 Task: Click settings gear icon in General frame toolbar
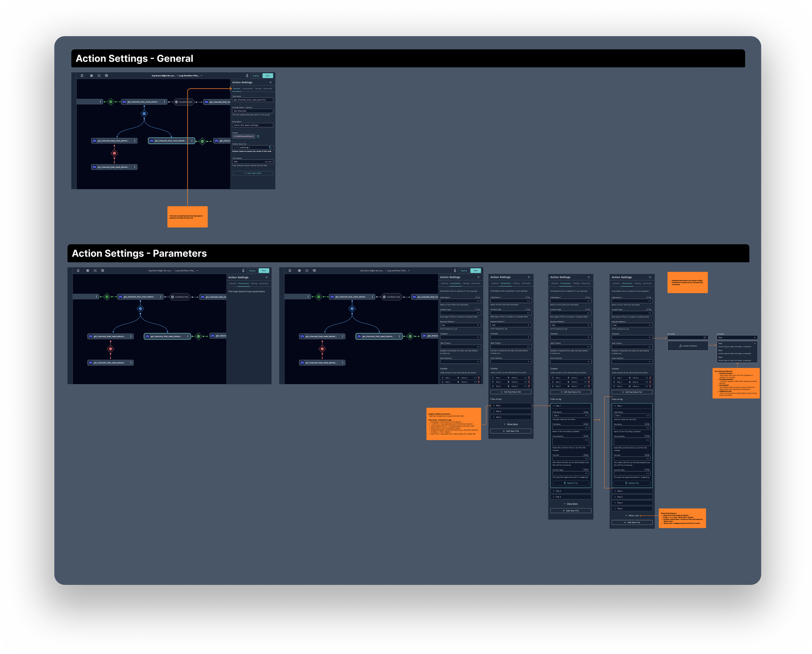click(92, 75)
